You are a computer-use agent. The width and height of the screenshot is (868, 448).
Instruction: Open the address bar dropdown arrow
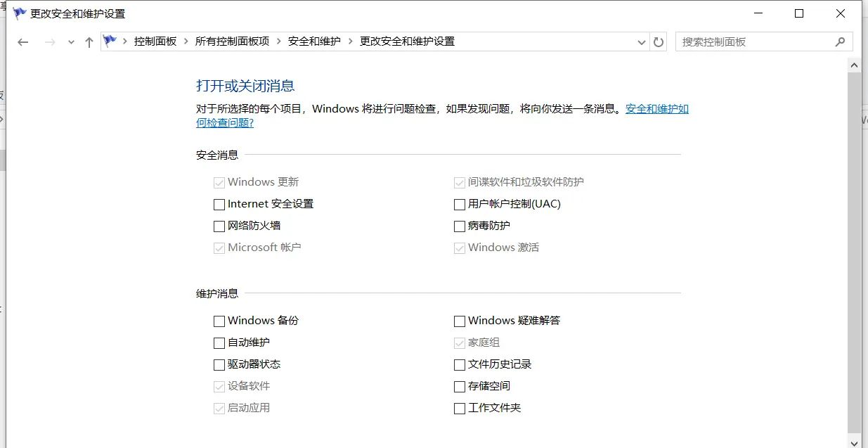[x=640, y=41]
